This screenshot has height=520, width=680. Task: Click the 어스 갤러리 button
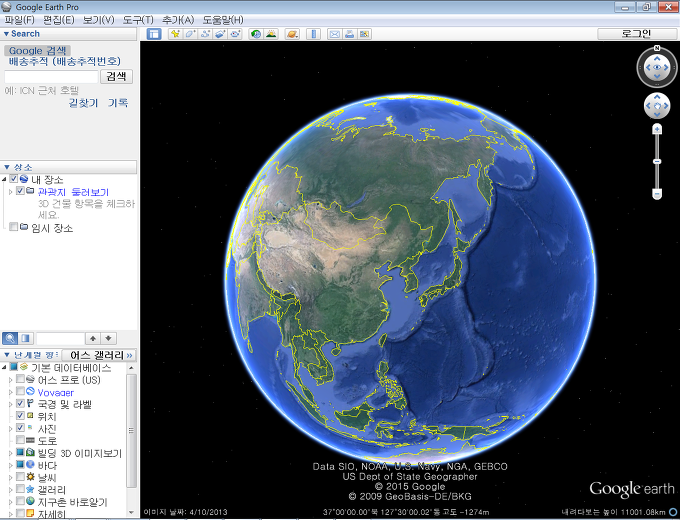click(x=99, y=355)
